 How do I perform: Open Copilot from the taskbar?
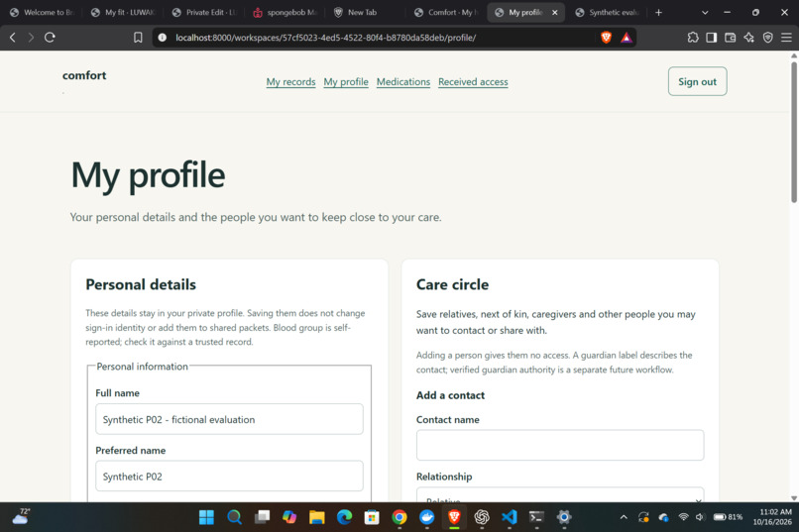tap(289, 517)
